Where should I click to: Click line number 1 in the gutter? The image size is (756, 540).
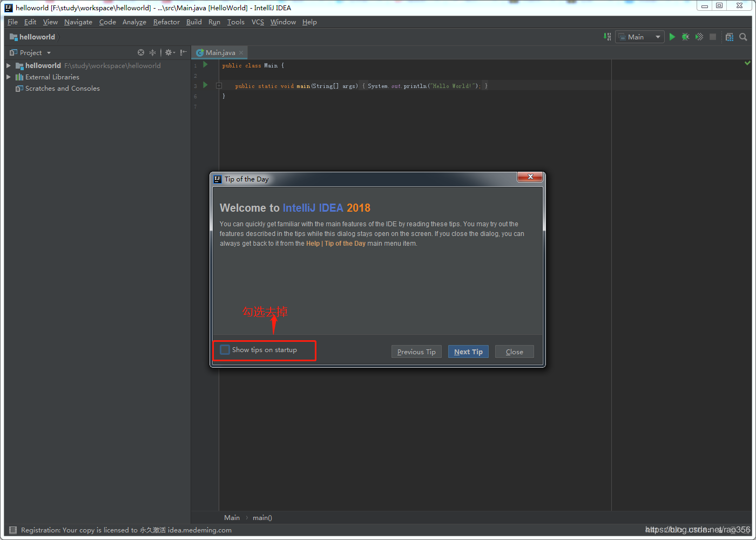tap(195, 65)
